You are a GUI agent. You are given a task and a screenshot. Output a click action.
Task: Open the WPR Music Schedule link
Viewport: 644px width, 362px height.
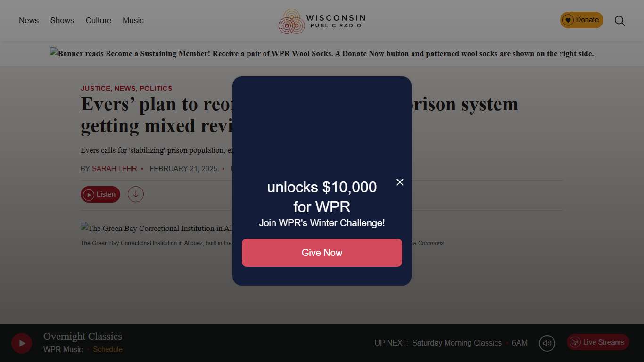pyautogui.click(x=107, y=349)
